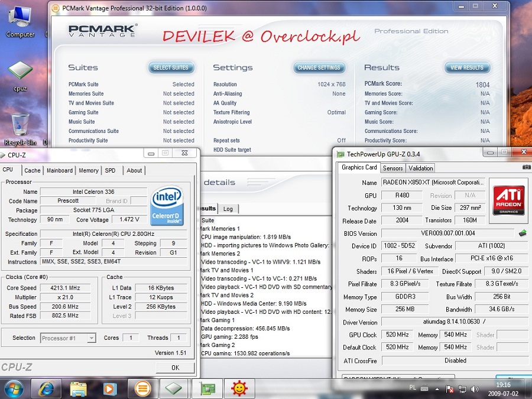Open the Sensors tab in GPU-Z
Image resolution: width=532 pixels, height=399 pixels.
coord(392,168)
